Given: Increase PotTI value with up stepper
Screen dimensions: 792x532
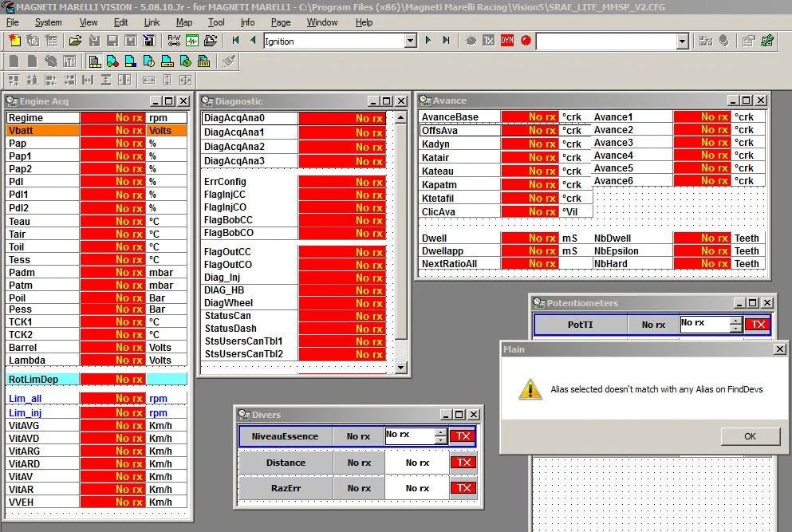Looking at the screenshot, I should pyautogui.click(x=736, y=321).
